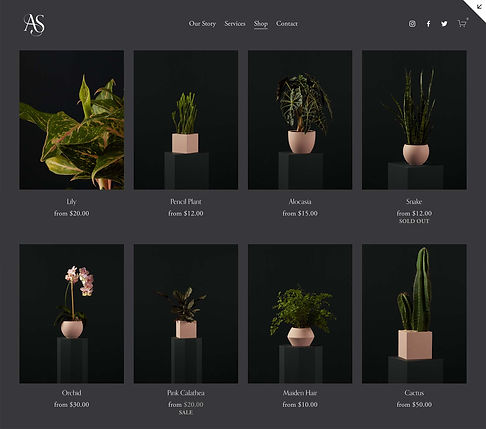
Task: Open the Pink Calathea product image
Action: click(x=186, y=314)
